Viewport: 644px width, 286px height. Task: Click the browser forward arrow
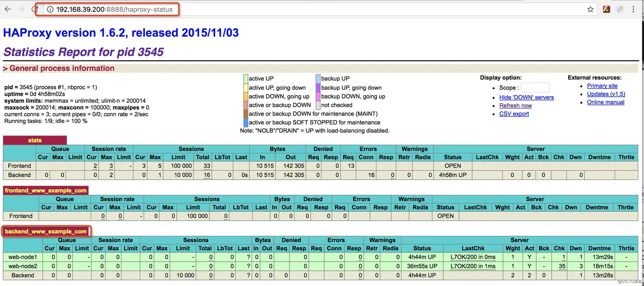click(21, 9)
